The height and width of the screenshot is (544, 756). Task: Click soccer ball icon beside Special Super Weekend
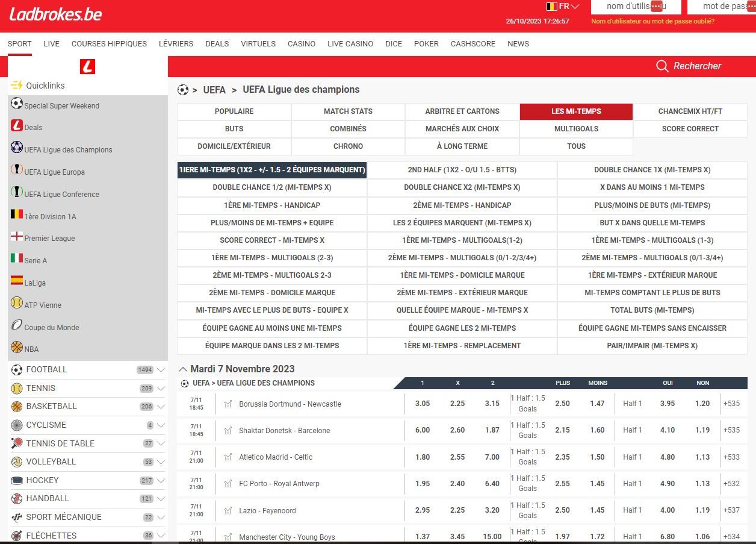pyautogui.click(x=17, y=104)
